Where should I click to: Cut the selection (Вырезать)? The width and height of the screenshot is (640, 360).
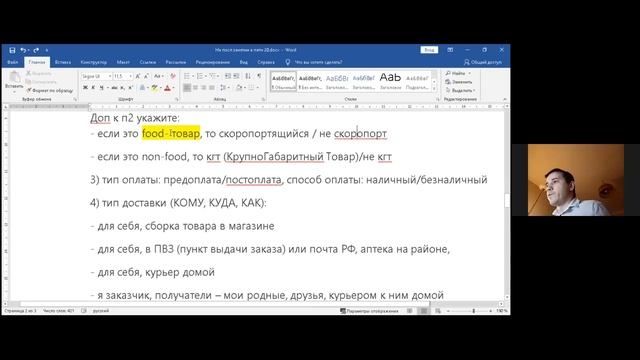pyautogui.click(x=39, y=73)
